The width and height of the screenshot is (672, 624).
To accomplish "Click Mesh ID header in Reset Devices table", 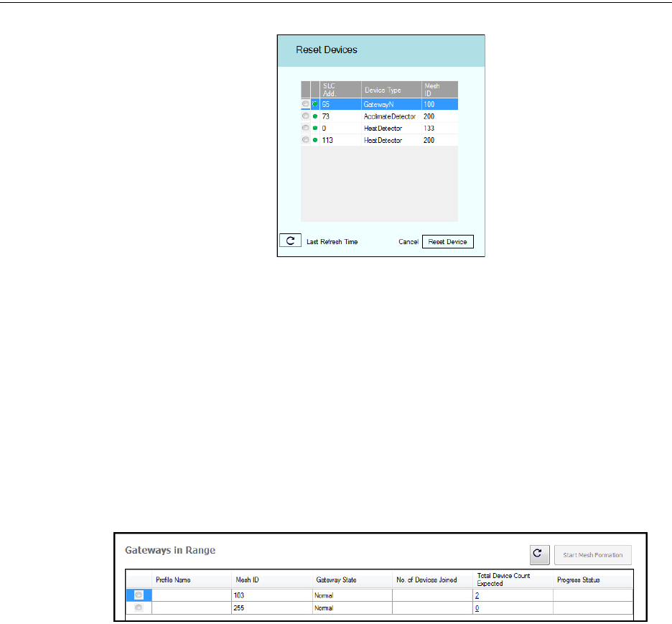I will pyautogui.click(x=439, y=90).
